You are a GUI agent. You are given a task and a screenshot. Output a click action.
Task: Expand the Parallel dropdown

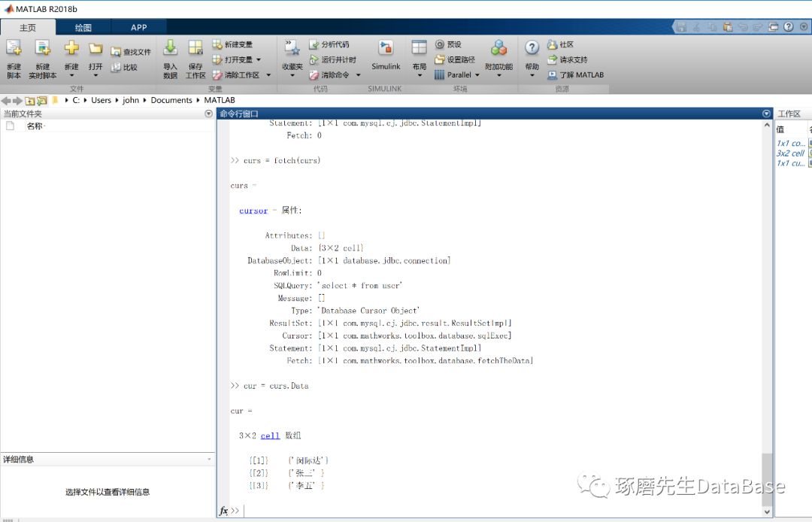click(477, 75)
